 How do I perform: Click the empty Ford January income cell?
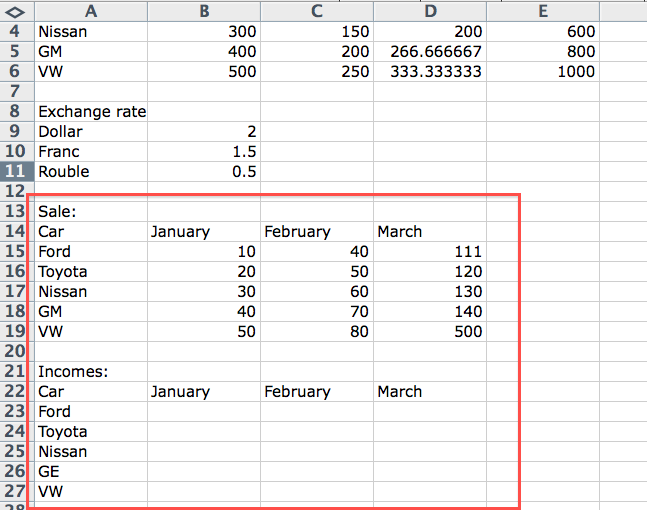click(x=204, y=411)
